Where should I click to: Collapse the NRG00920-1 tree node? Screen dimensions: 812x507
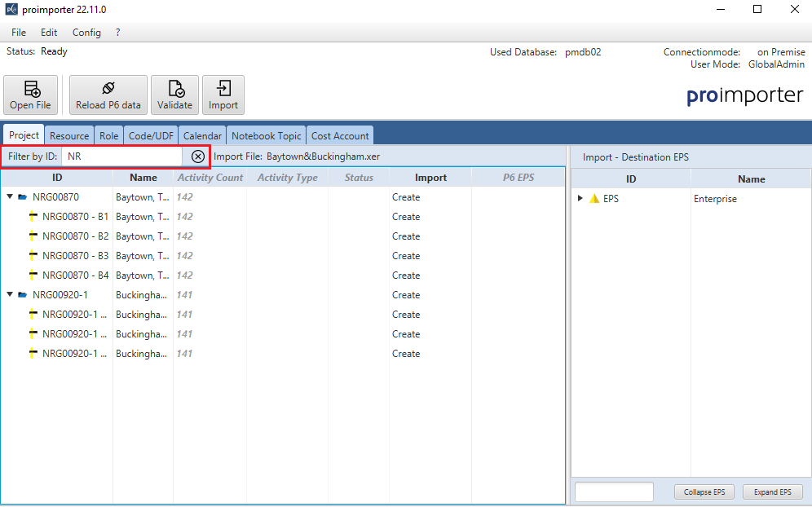[x=10, y=295]
